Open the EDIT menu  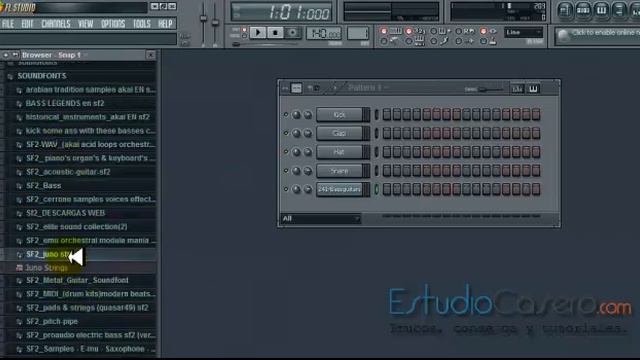tap(27, 24)
